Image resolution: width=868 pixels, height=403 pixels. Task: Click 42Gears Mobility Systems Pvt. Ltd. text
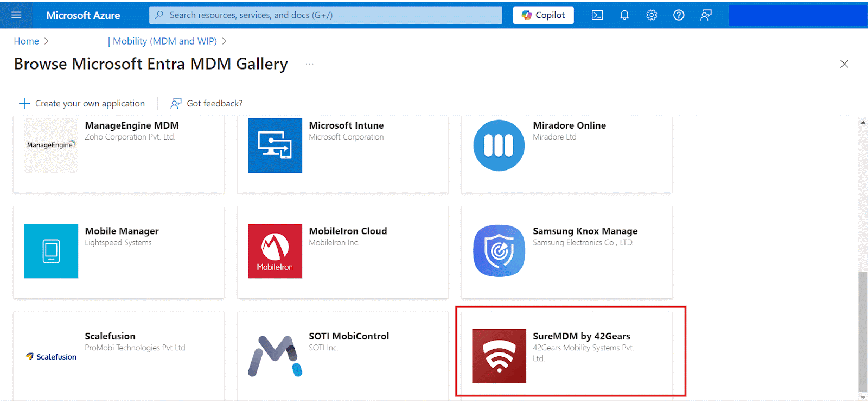(x=583, y=353)
